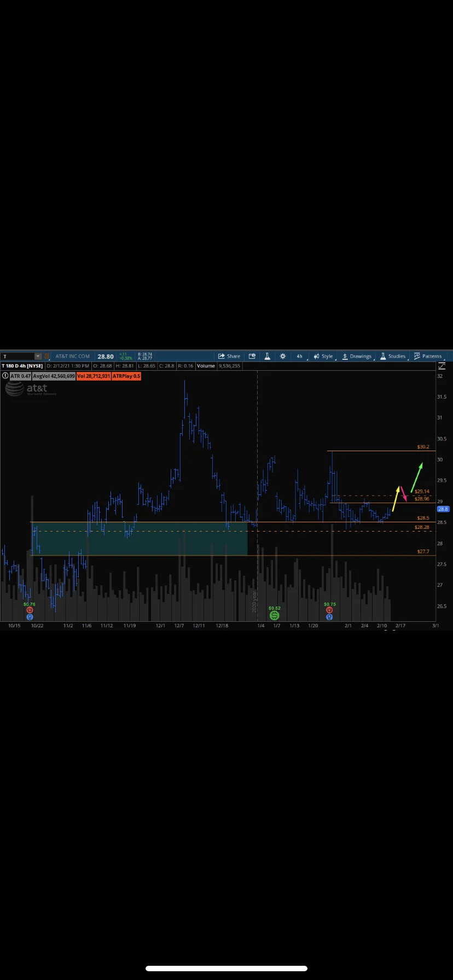Click the Share button

229,356
